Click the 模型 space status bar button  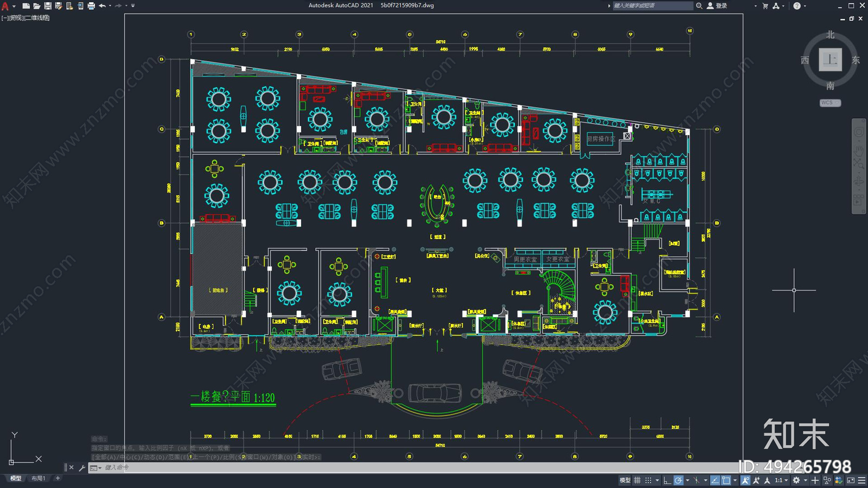click(x=625, y=480)
